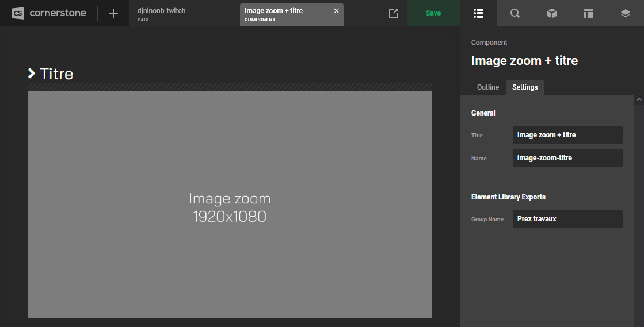Viewport: 644px width, 327px height.
Task: Click the Cornerstone logo
Action: click(x=49, y=13)
